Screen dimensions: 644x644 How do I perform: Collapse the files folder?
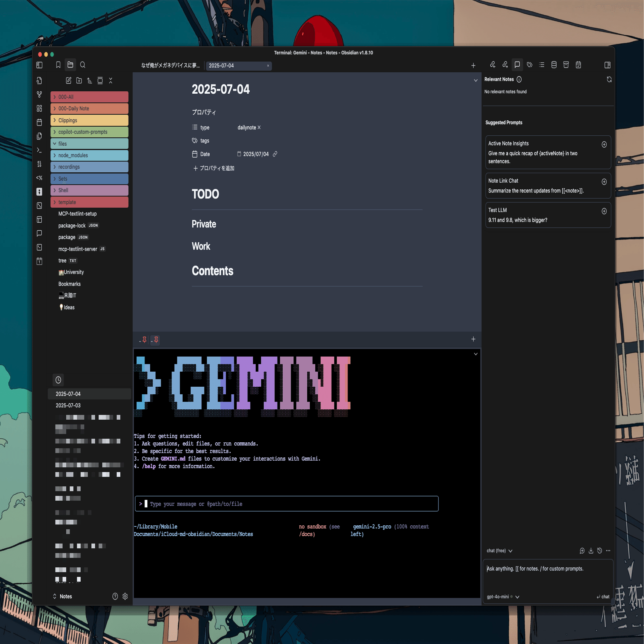[89, 144]
